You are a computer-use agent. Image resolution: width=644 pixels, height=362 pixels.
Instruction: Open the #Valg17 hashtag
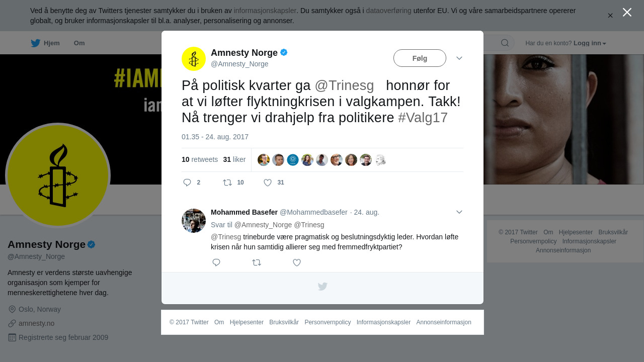(x=423, y=118)
